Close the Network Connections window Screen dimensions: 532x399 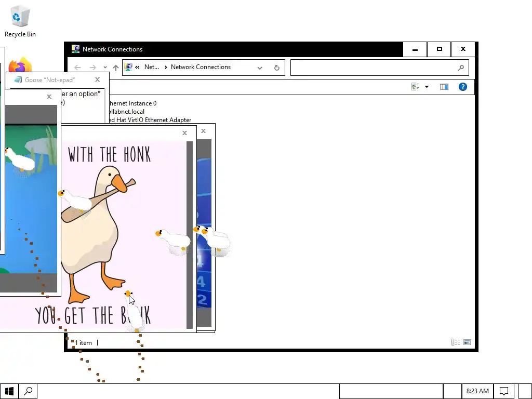pos(463,49)
